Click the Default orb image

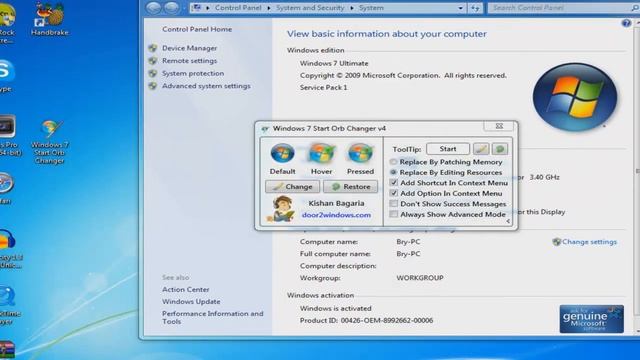282,153
